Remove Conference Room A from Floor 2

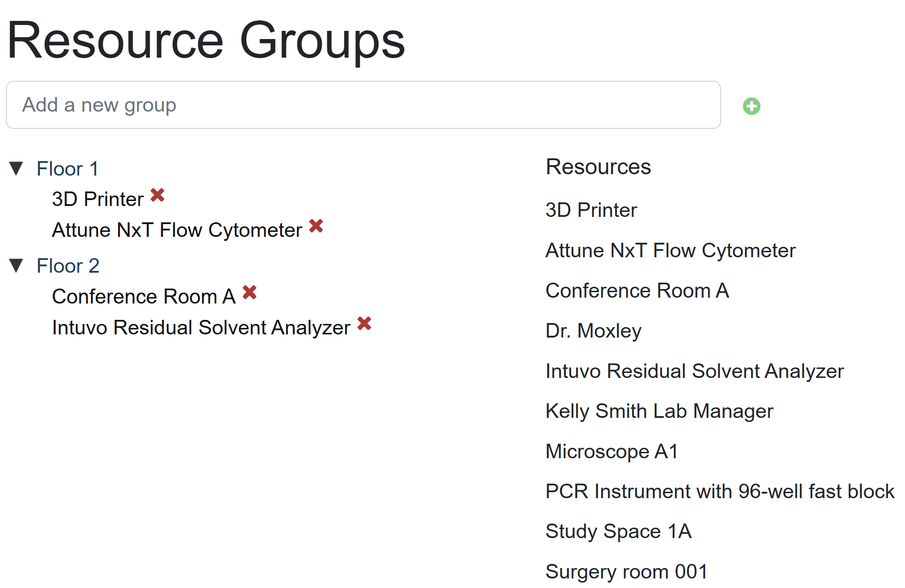point(250,292)
